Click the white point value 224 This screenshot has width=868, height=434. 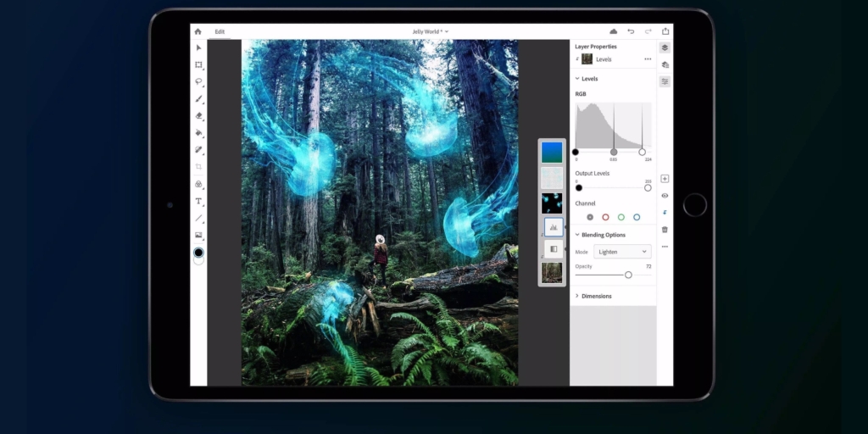click(x=648, y=159)
